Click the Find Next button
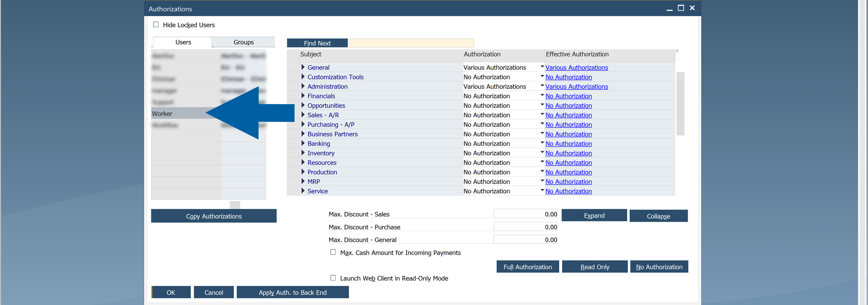 (x=317, y=43)
